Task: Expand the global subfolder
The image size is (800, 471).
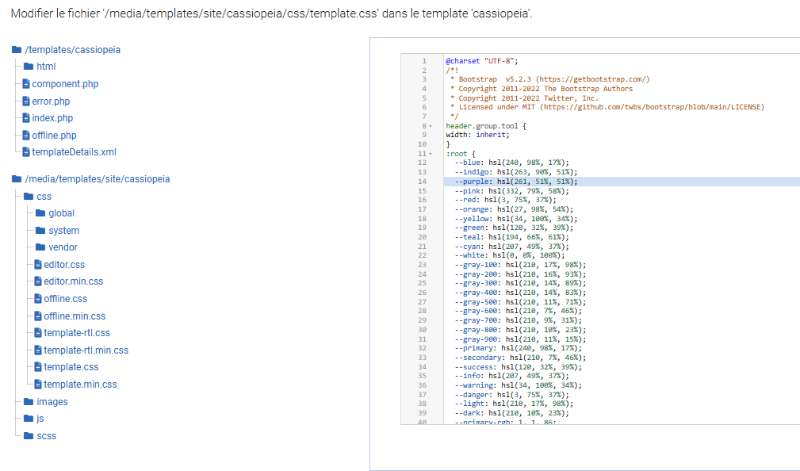Action: 61,213
